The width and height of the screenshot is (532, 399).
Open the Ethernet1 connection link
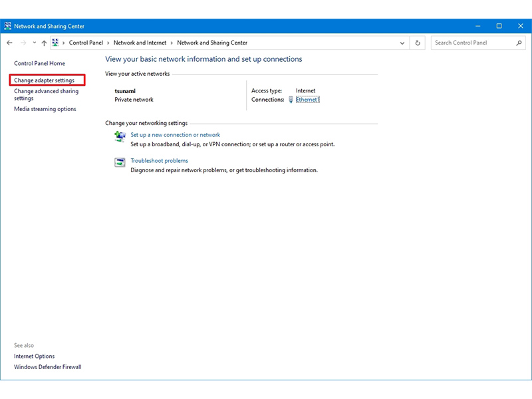pos(307,99)
